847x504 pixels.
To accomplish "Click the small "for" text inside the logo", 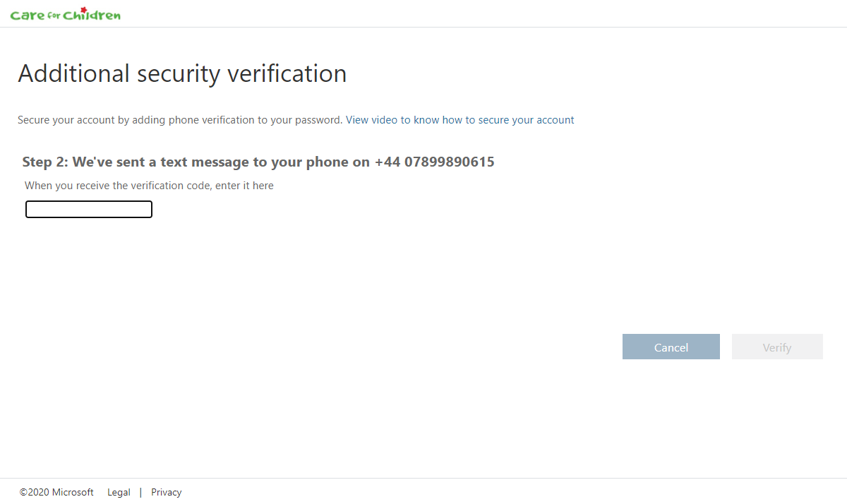I will pos(54,16).
